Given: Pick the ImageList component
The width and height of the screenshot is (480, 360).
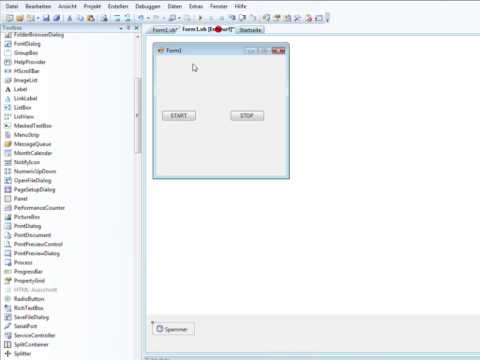Looking at the screenshot, I should (x=26, y=80).
